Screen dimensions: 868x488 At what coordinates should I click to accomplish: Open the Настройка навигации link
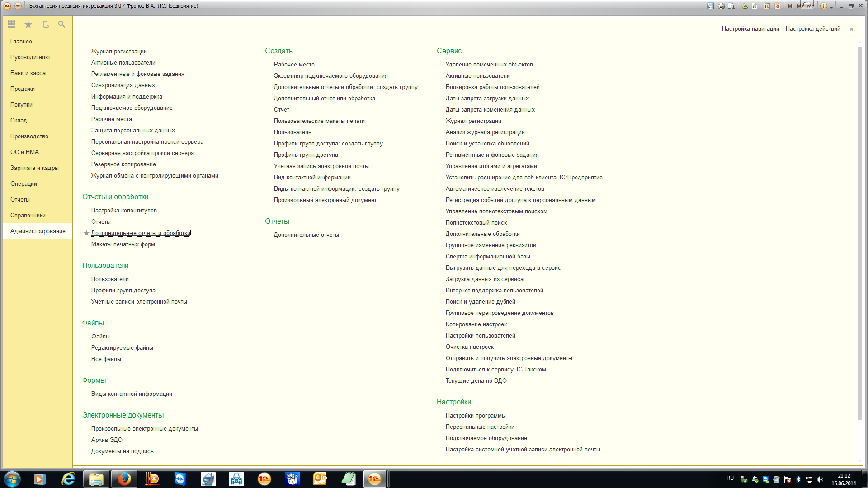click(750, 29)
